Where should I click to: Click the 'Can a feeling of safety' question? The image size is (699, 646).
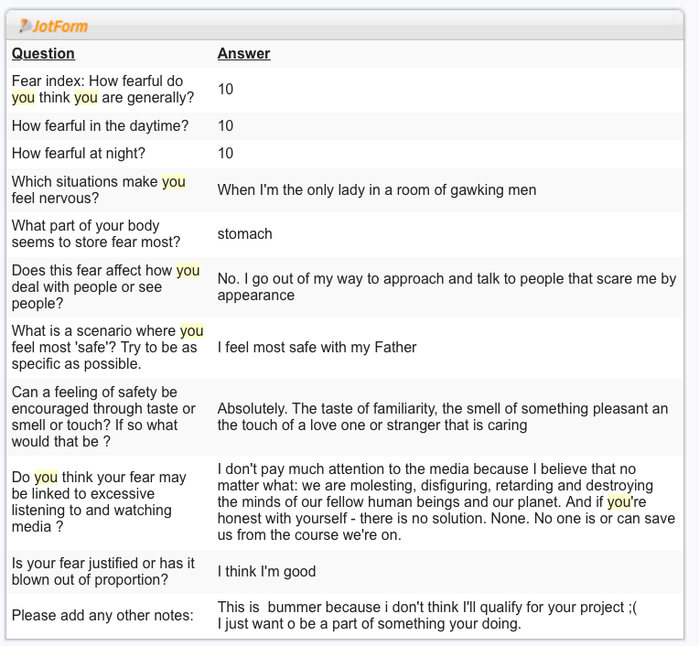103,417
